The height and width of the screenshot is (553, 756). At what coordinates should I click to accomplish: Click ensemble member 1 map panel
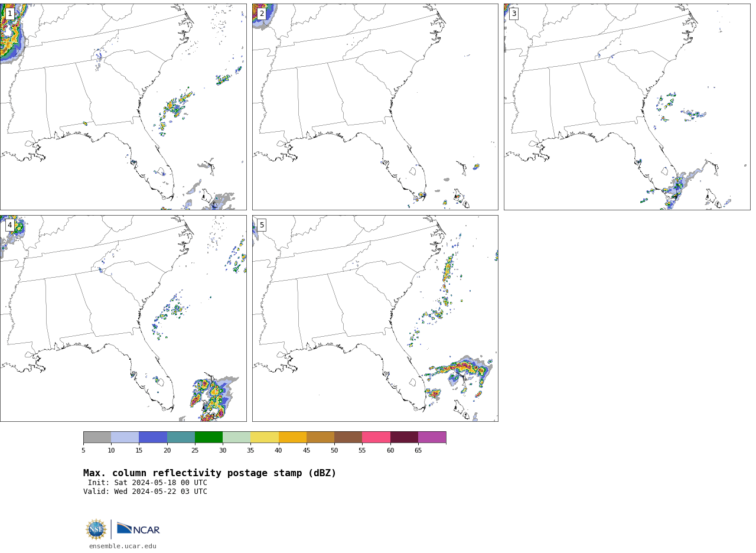point(123,107)
